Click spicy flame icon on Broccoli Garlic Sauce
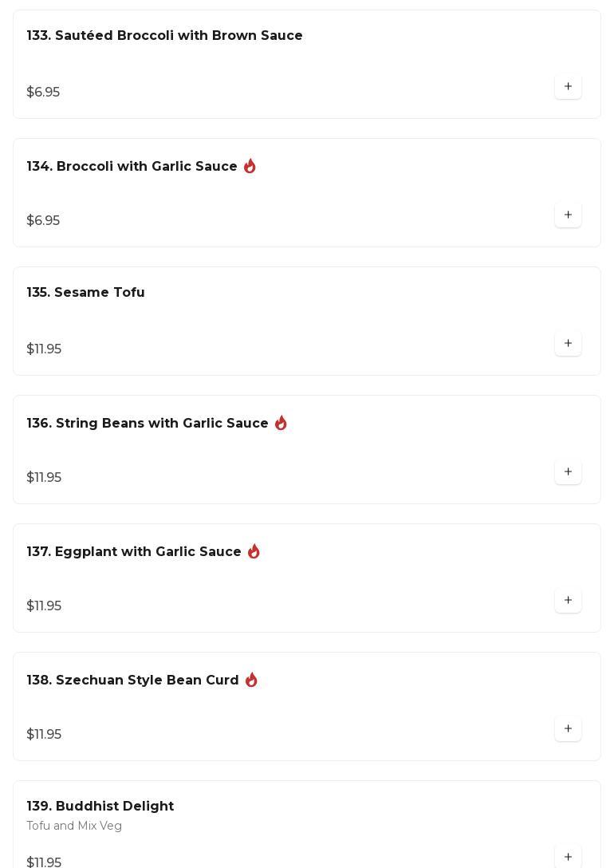The image size is (614, 868). click(250, 166)
